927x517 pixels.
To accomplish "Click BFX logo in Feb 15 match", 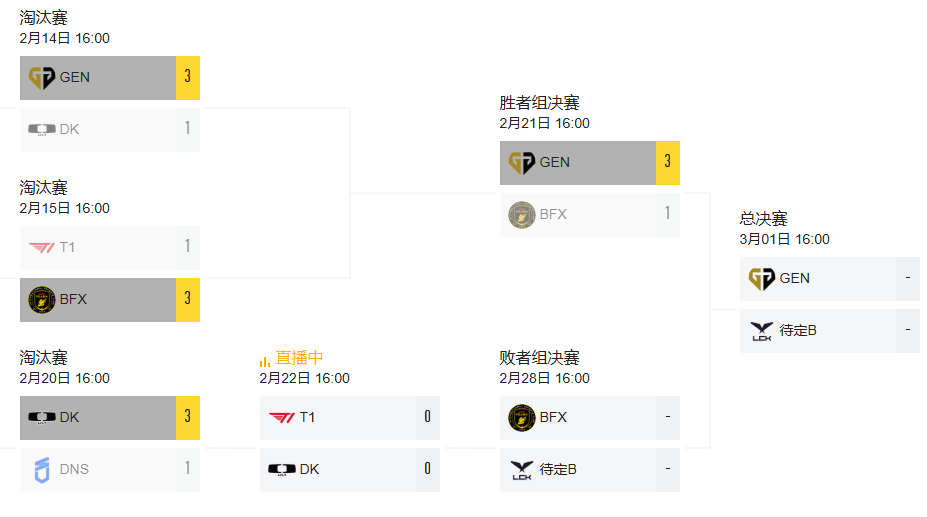I will (x=42, y=299).
